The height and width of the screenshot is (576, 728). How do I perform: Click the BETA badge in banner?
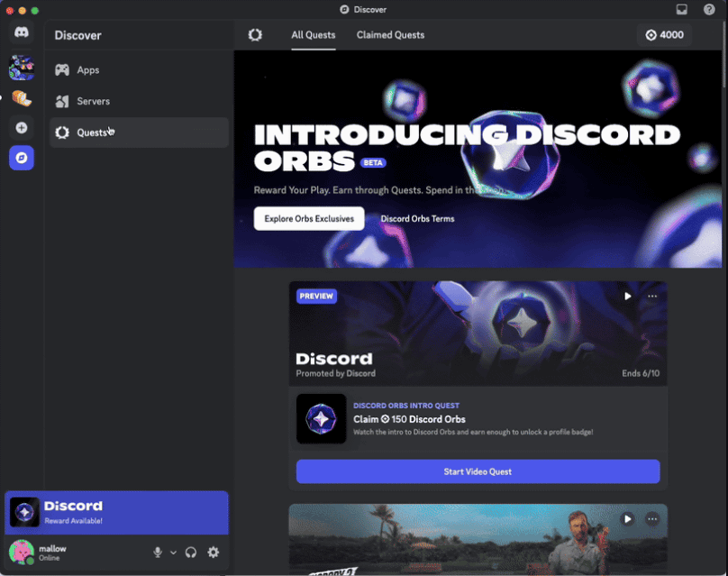tap(373, 162)
